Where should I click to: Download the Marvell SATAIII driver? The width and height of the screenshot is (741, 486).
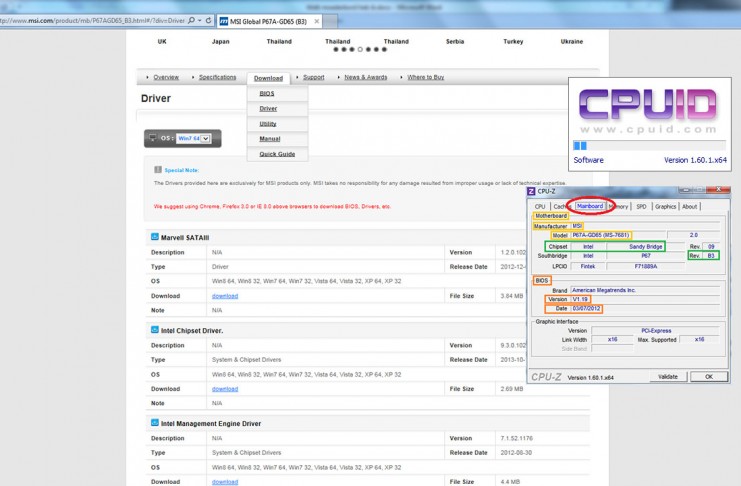tap(225, 296)
